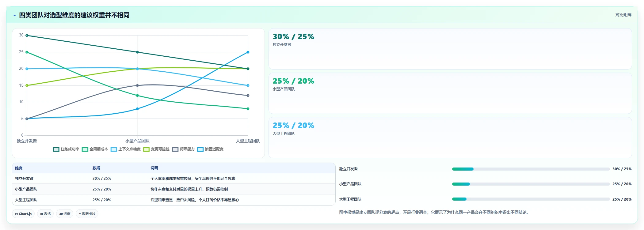The image size is (644, 230).
Task: Toggle the 任务成功率 legend series
Action: (x=66, y=149)
